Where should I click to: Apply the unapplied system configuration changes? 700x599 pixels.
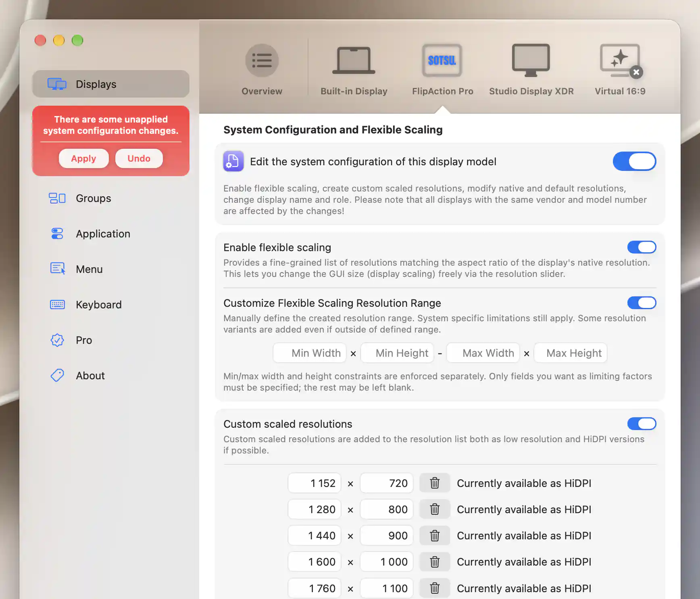(x=84, y=158)
